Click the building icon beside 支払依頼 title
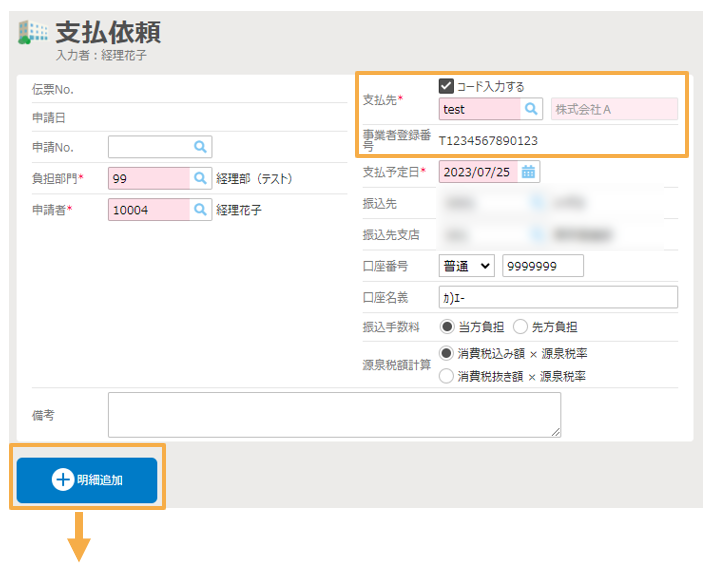 tap(33, 33)
